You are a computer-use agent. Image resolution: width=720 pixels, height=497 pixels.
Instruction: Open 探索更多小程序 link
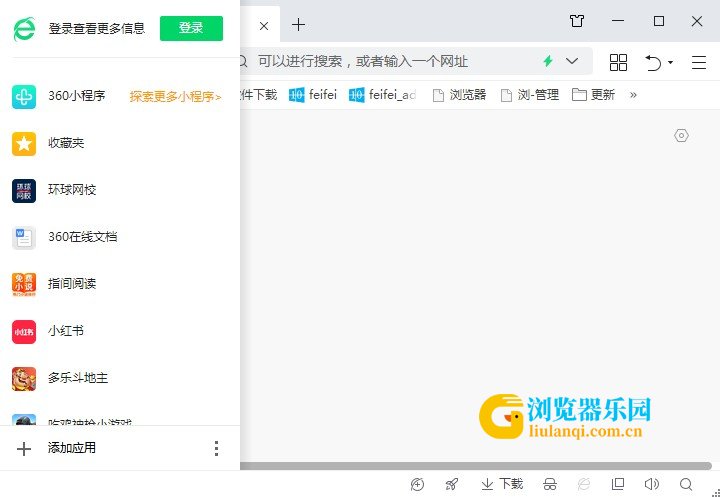[175, 97]
